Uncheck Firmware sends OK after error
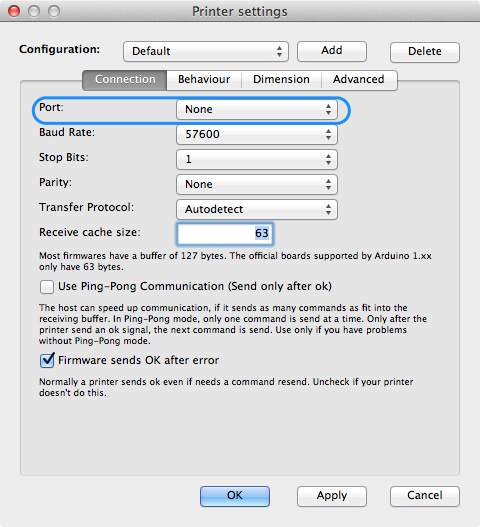Screen dimensions: 480x527 point(47,361)
